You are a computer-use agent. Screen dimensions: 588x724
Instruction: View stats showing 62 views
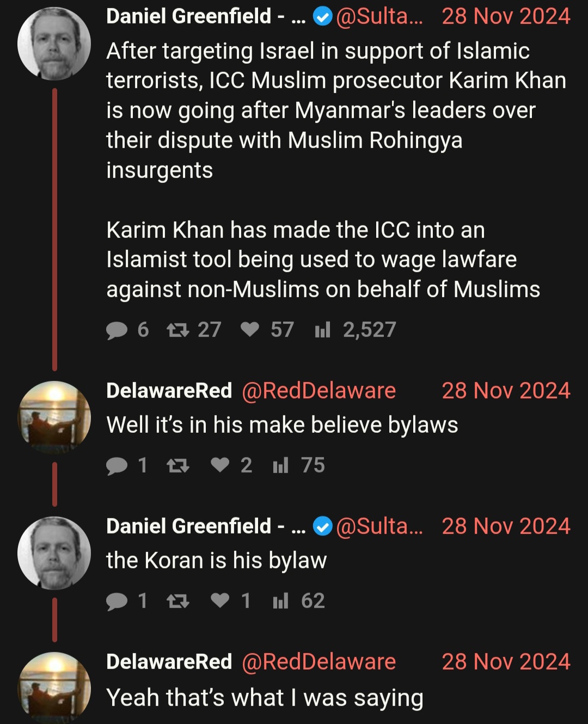pyautogui.click(x=298, y=601)
